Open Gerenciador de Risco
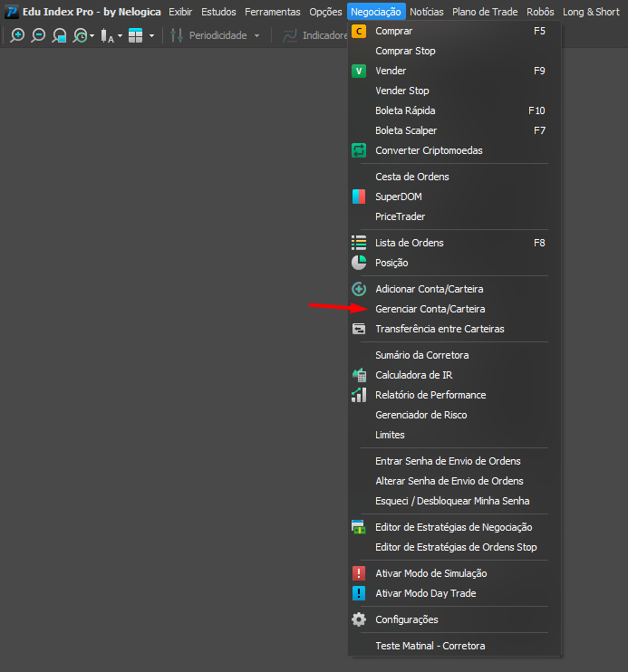This screenshot has height=672, width=628. (x=455, y=415)
